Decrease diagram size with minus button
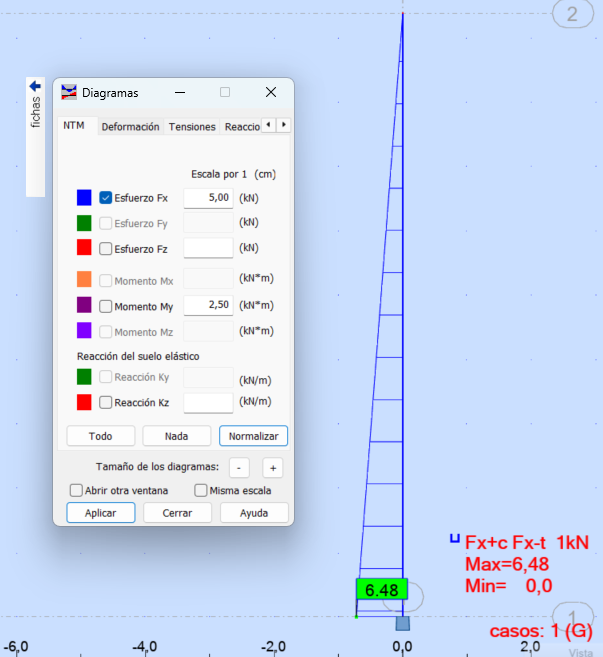Screen dimensions: 603x657 coord(239,467)
